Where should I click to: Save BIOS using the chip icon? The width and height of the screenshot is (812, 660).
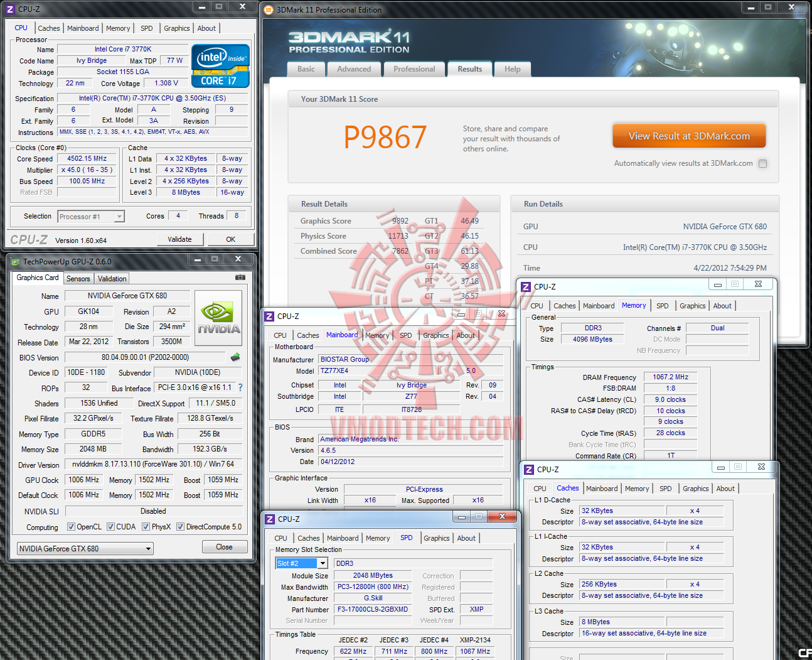coord(235,357)
